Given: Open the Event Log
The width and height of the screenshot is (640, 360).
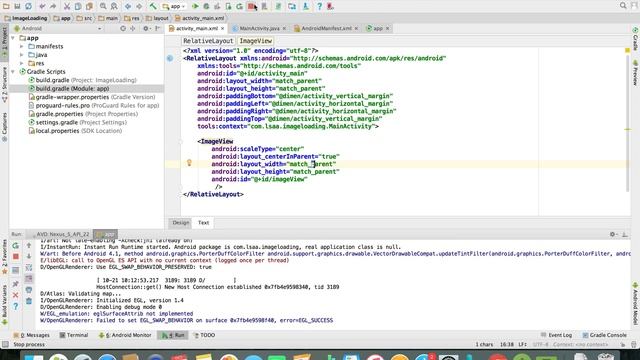Looking at the screenshot, I should pyautogui.click(x=556, y=335).
